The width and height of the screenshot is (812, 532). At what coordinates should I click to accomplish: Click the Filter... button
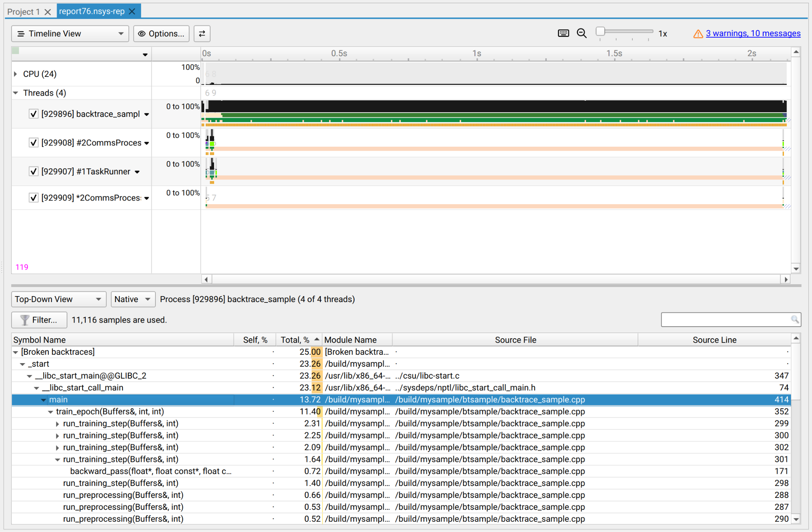(x=39, y=320)
